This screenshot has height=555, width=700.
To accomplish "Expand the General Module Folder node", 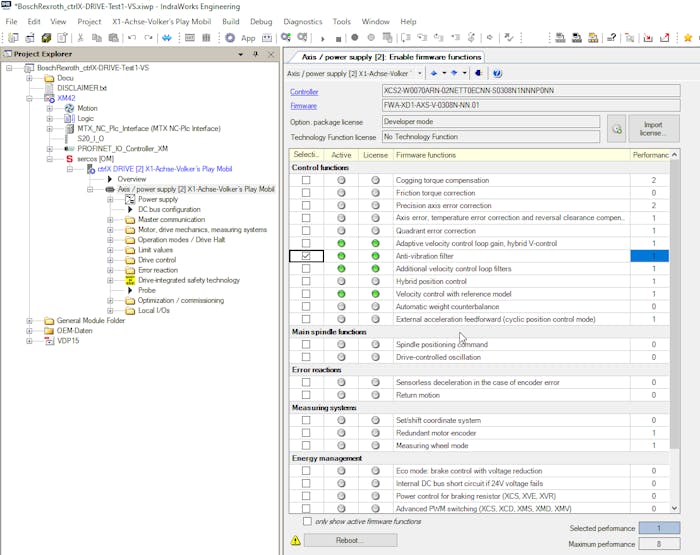I will click(x=29, y=321).
